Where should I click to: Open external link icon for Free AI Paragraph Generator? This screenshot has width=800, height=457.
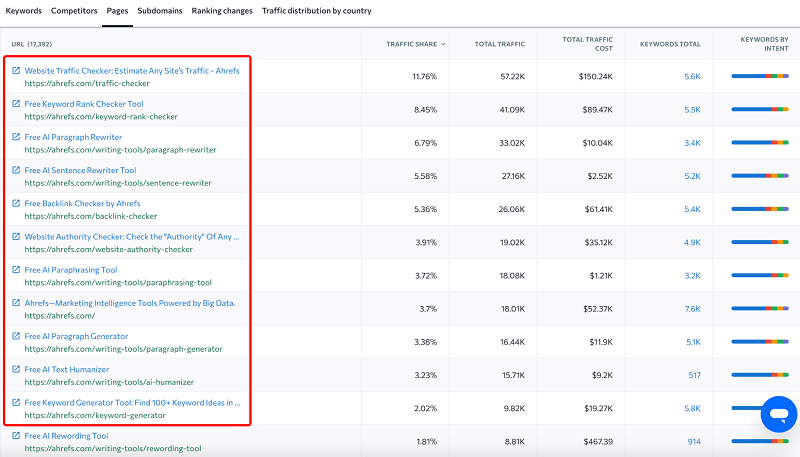(x=16, y=336)
